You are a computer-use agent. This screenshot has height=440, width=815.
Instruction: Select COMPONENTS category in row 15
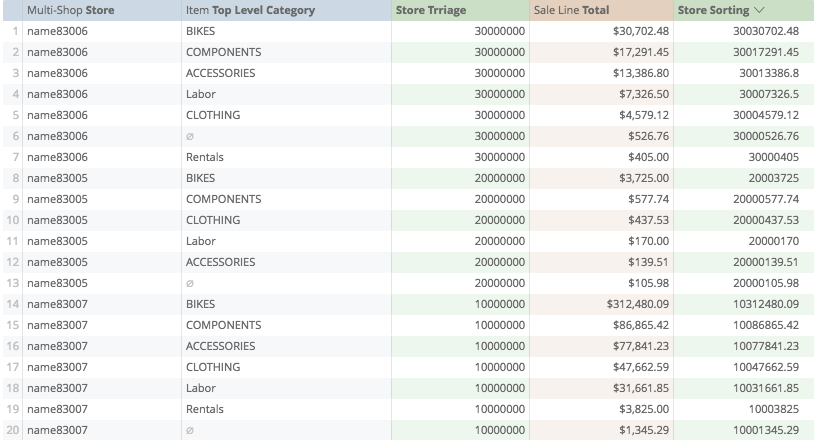(224, 325)
